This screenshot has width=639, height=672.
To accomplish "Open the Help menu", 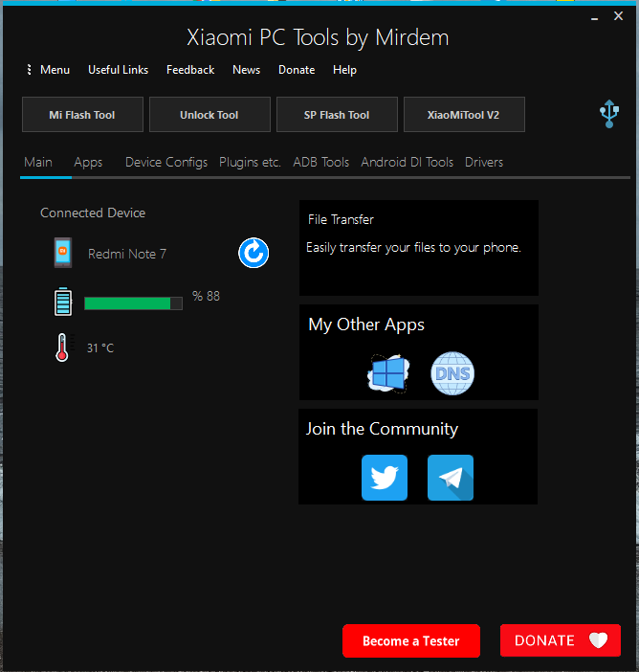I will click(344, 70).
